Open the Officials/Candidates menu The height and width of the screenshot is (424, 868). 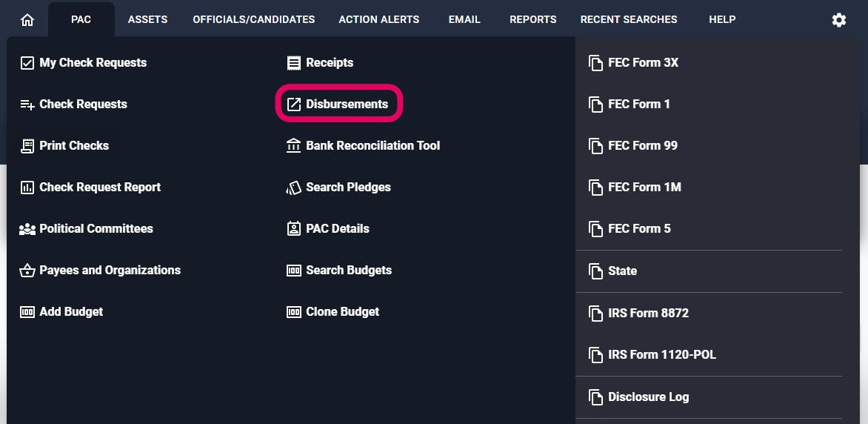(253, 19)
